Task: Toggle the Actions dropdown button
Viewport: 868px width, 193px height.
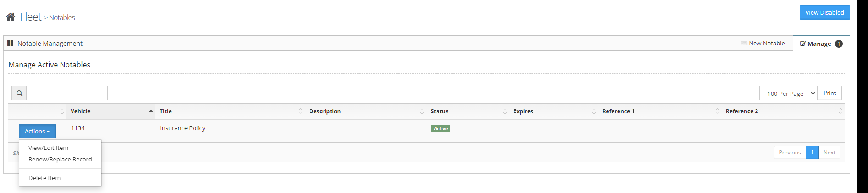Action: (37, 131)
